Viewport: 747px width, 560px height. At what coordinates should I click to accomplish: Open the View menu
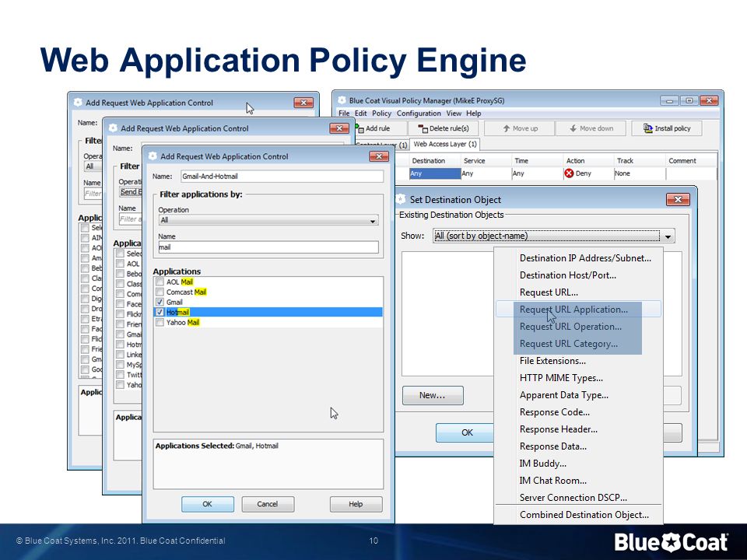click(454, 114)
